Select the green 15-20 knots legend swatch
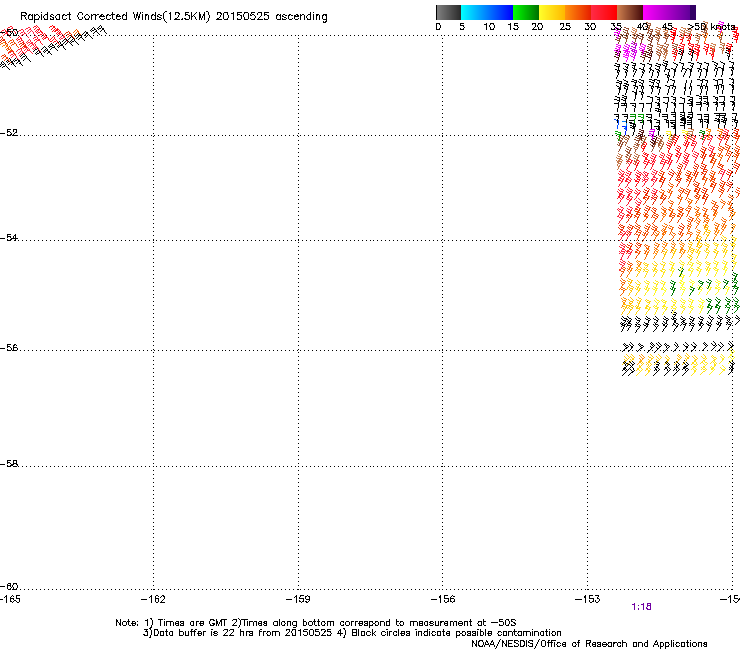The image size is (740, 650). (526, 12)
